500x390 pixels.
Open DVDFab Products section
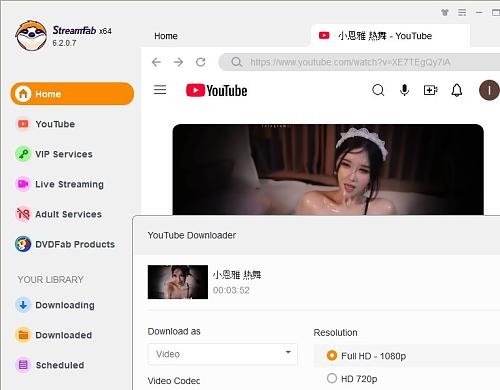tap(65, 244)
